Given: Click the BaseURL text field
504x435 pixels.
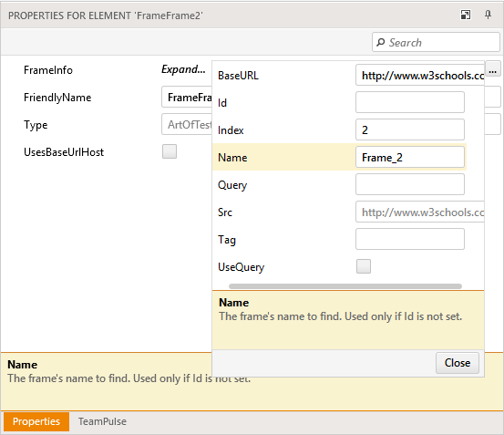Looking at the screenshot, I should point(420,75).
